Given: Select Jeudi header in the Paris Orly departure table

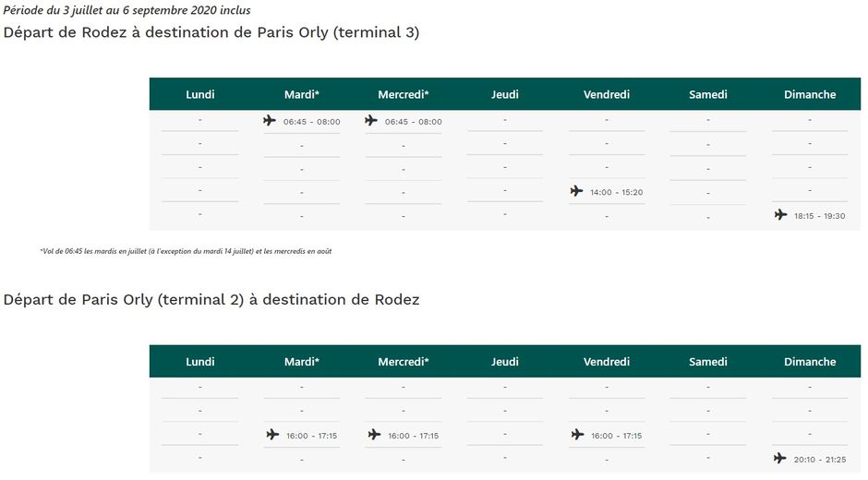Looking at the screenshot, I should [505, 362].
